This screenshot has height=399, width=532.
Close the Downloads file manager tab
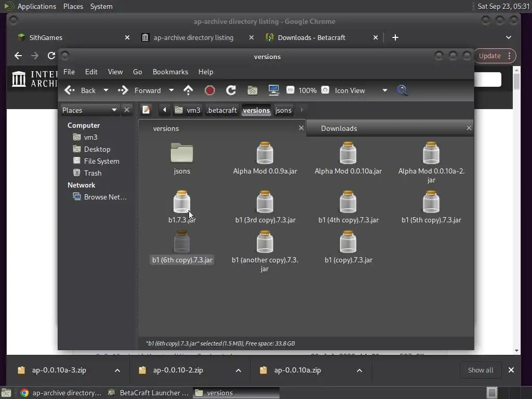pos(469,128)
